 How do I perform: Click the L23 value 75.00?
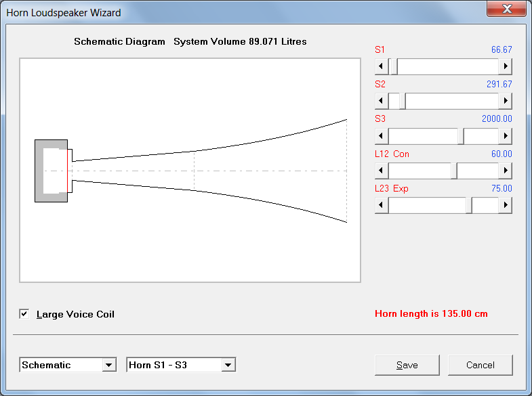[x=502, y=188]
